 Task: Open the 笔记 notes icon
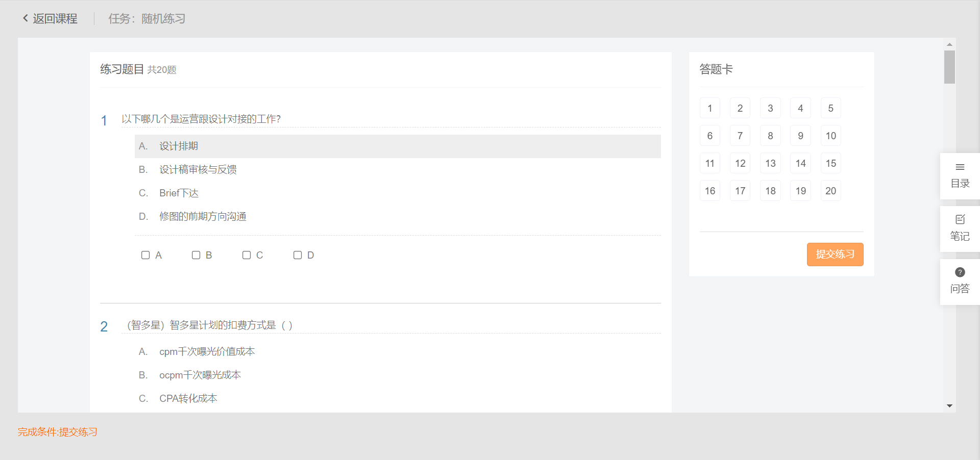(960, 220)
